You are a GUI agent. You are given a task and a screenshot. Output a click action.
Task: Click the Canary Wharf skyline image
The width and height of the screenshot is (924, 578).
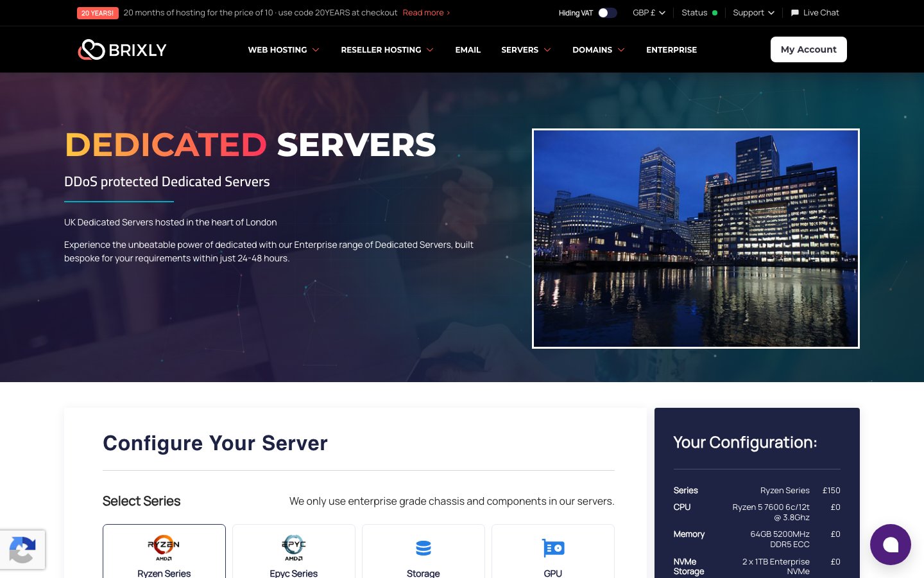click(696, 239)
